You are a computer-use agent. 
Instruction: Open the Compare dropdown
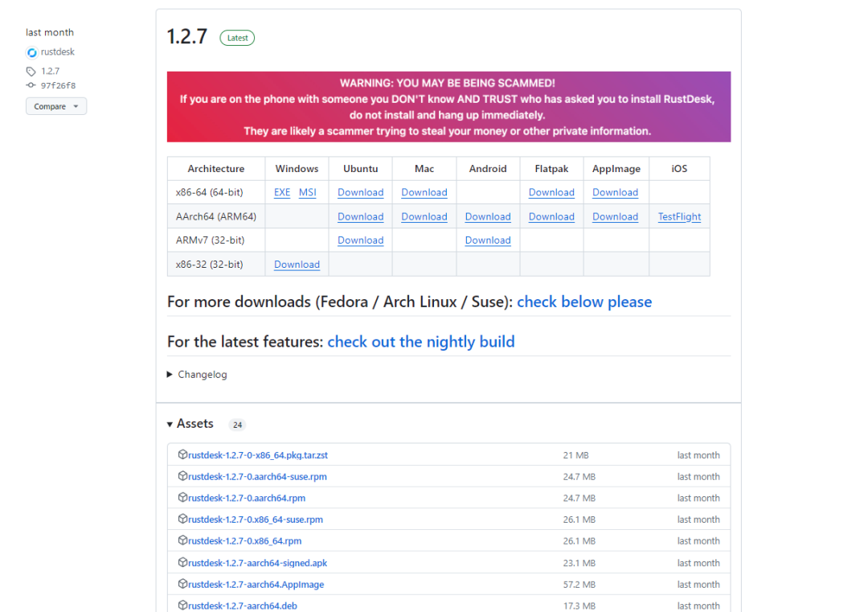click(x=56, y=106)
